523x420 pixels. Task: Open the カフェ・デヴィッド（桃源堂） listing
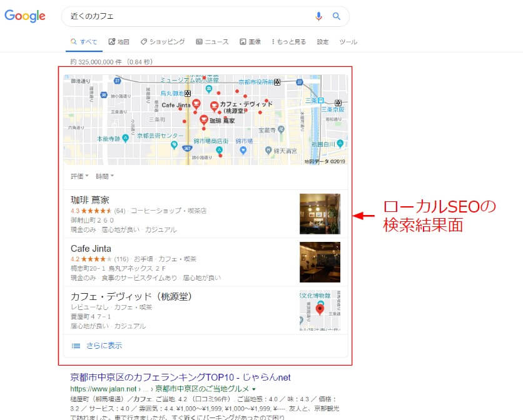point(131,297)
